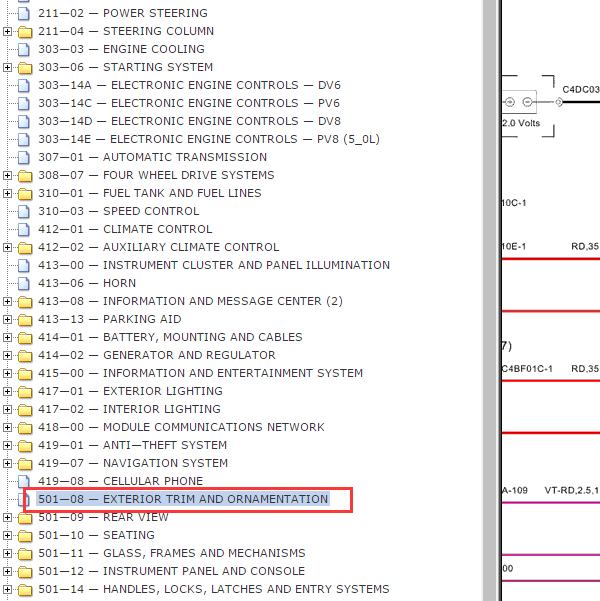Open 501-08 Exterior Trim and Ornamentation
This screenshot has width=600, height=601.
(x=183, y=499)
